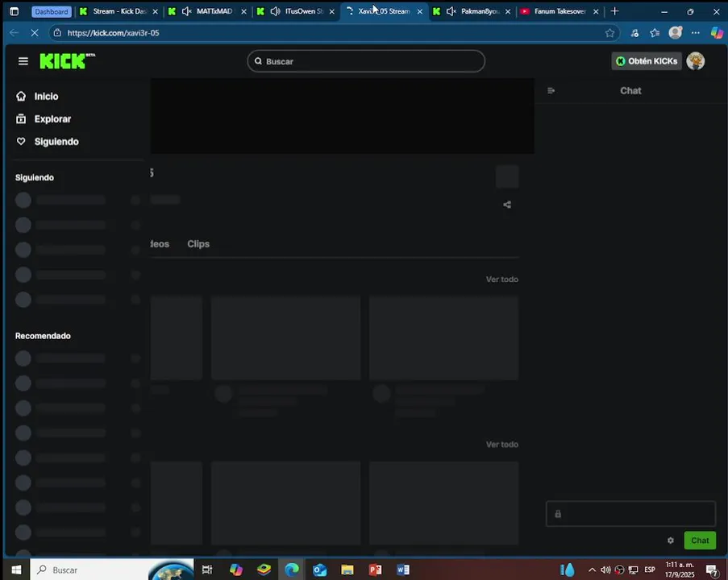View site information lock icon
This screenshot has height=580, width=728.
[57, 33]
